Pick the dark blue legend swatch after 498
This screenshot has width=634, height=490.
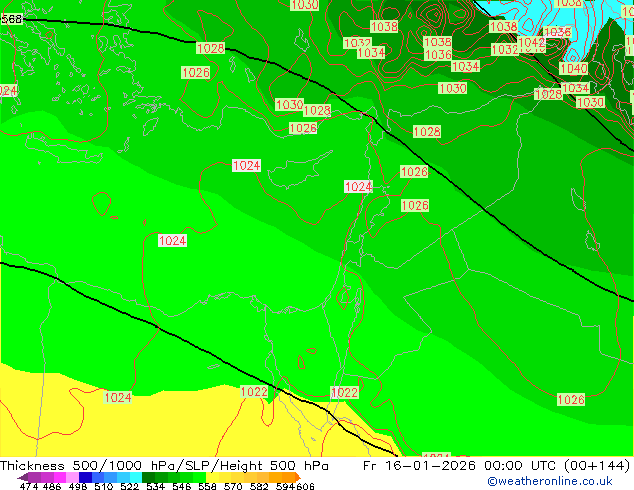coord(85,477)
